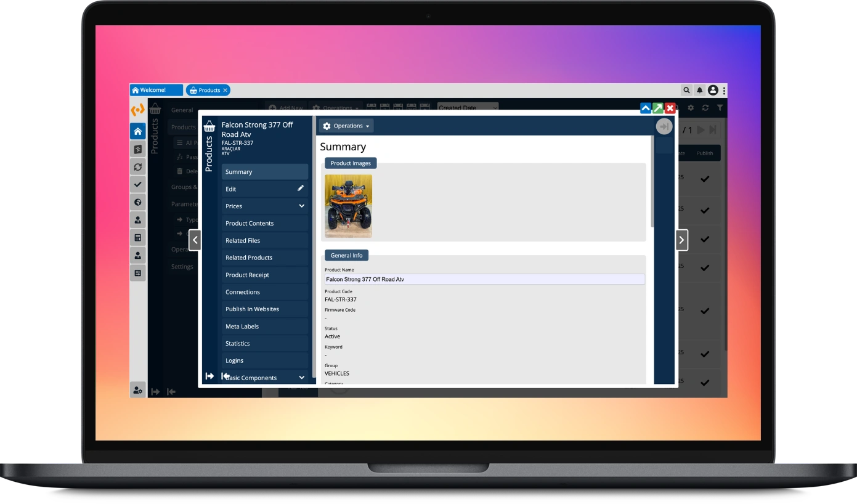Click the green expand arrow above the modal

click(657, 108)
